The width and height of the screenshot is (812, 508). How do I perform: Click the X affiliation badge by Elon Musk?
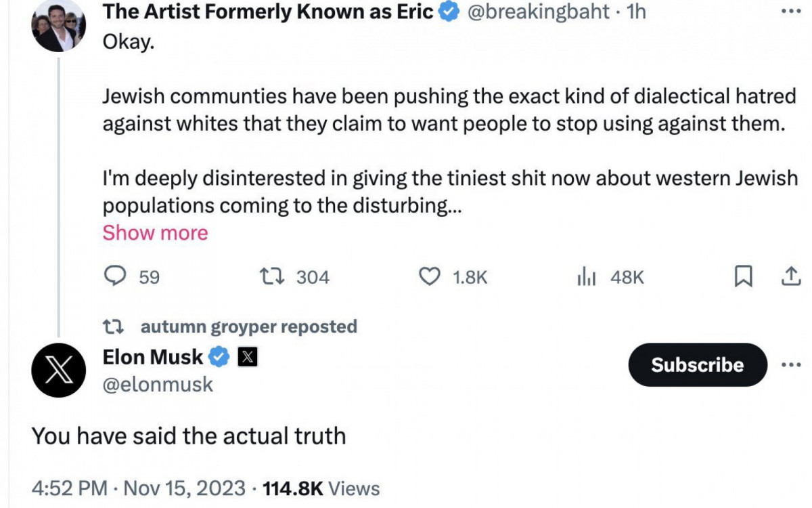[248, 357]
